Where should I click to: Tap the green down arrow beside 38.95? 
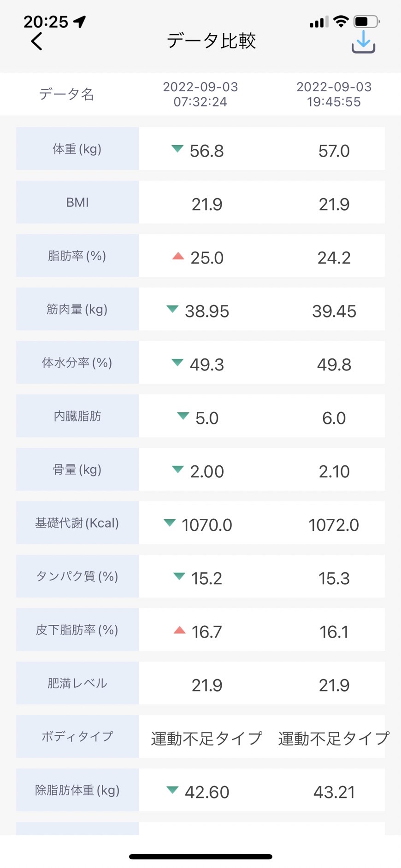click(x=172, y=309)
